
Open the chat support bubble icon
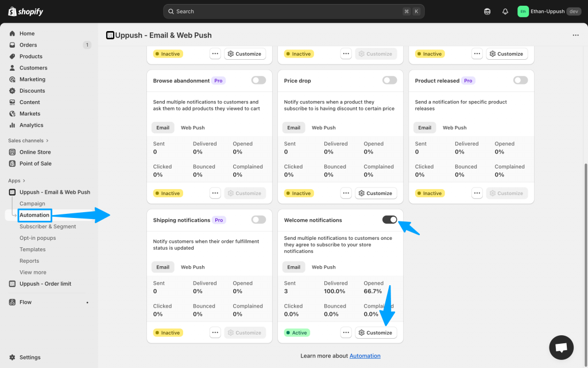(x=561, y=347)
